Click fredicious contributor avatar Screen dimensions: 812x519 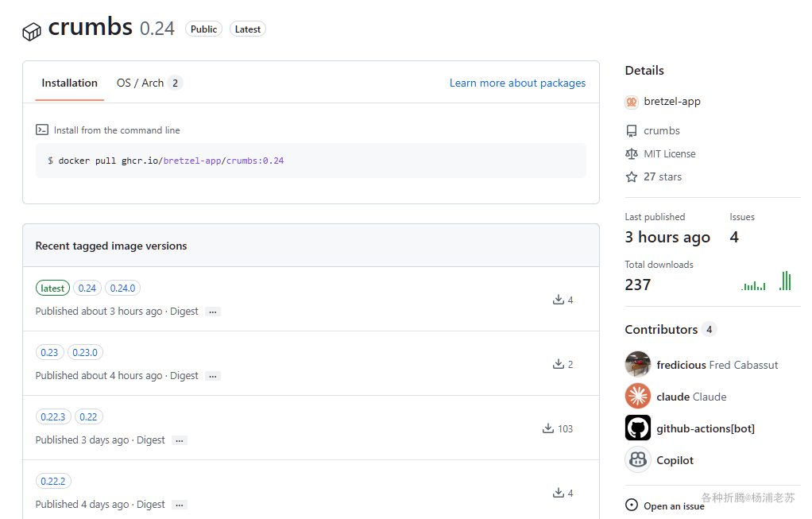pyautogui.click(x=637, y=364)
